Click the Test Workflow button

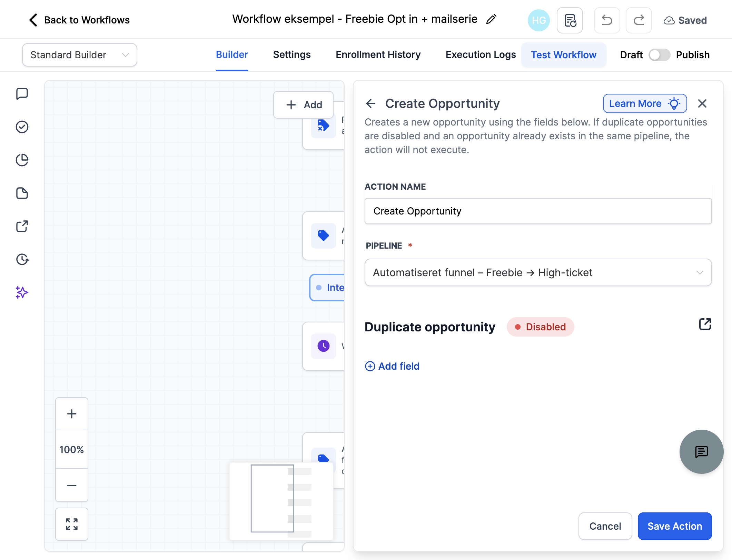click(564, 55)
